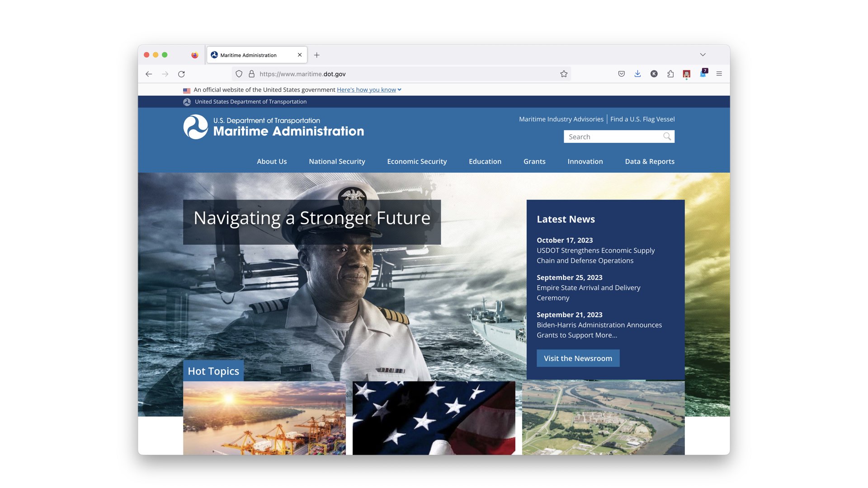Open the extension with badge 7
The image size is (868, 488).
click(x=703, y=73)
